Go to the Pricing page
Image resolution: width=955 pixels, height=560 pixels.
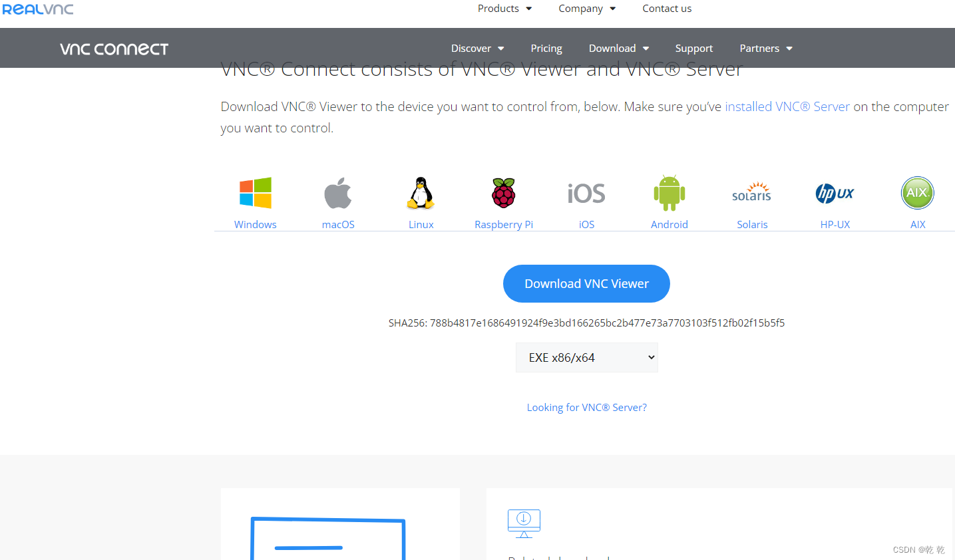(546, 48)
